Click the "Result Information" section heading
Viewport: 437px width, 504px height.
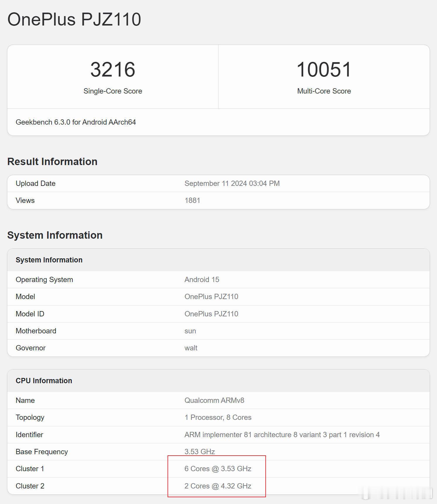(x=52, y=162)
